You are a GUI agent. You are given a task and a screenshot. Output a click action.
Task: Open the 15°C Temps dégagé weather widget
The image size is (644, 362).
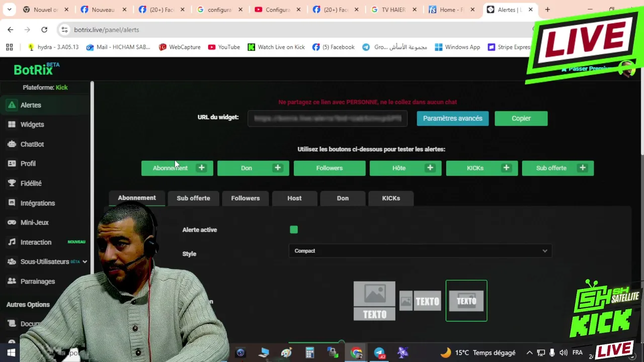pos(478,353)
